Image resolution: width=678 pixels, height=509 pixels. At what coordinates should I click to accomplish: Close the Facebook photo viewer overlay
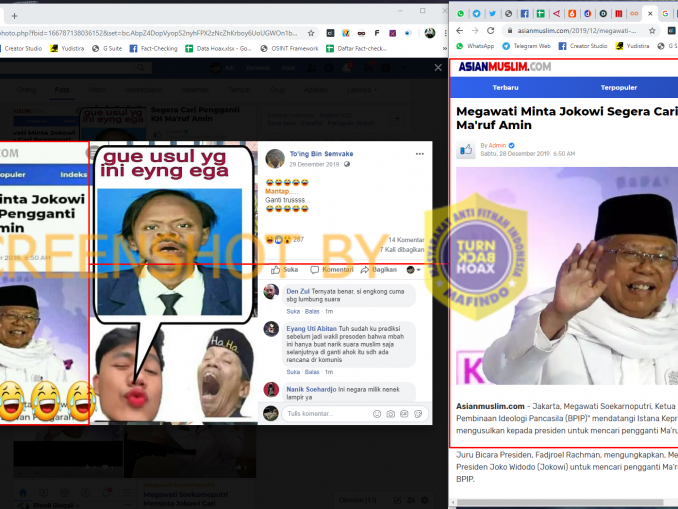[438, 67]
